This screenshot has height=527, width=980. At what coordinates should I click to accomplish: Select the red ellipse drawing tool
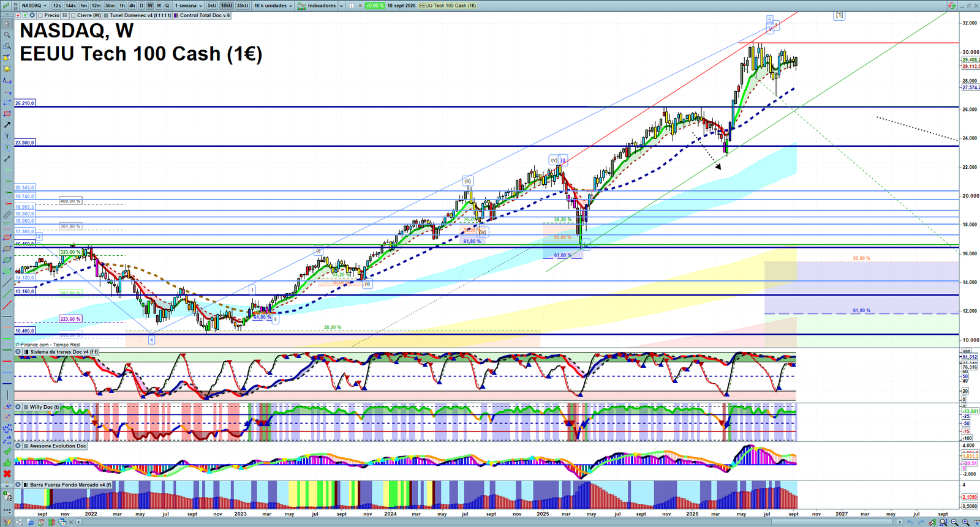click(x=7, y=237)
